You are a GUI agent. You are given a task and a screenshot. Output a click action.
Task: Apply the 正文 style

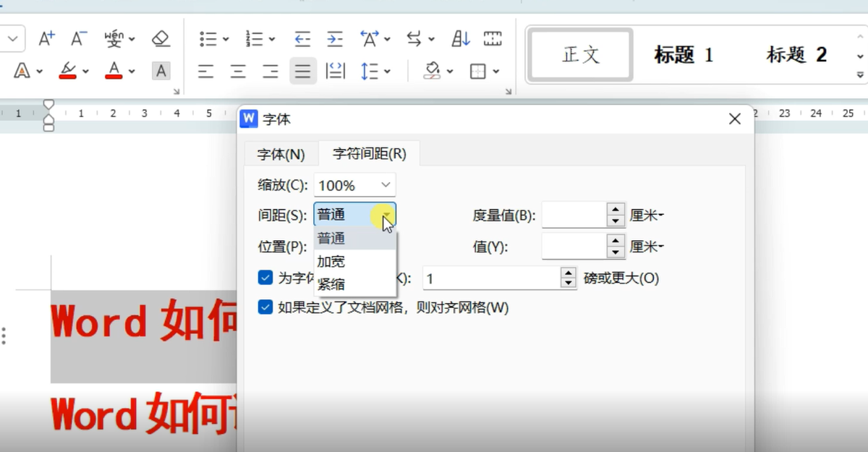[x=581, y=55]
